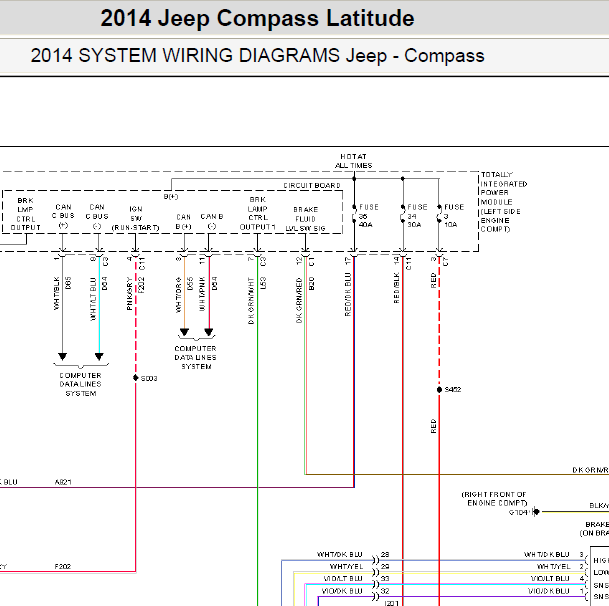The height and width of the screenshot is (606, 609).
Task: Click the vertical 'F202' code beside PNK/GRY
Action: (x=141, y=284)
